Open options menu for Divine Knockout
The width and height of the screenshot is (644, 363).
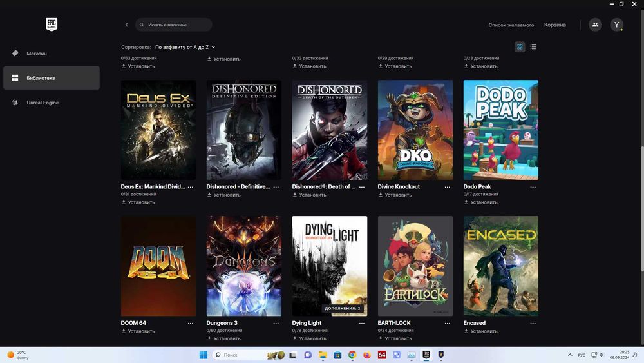[448, 186]
